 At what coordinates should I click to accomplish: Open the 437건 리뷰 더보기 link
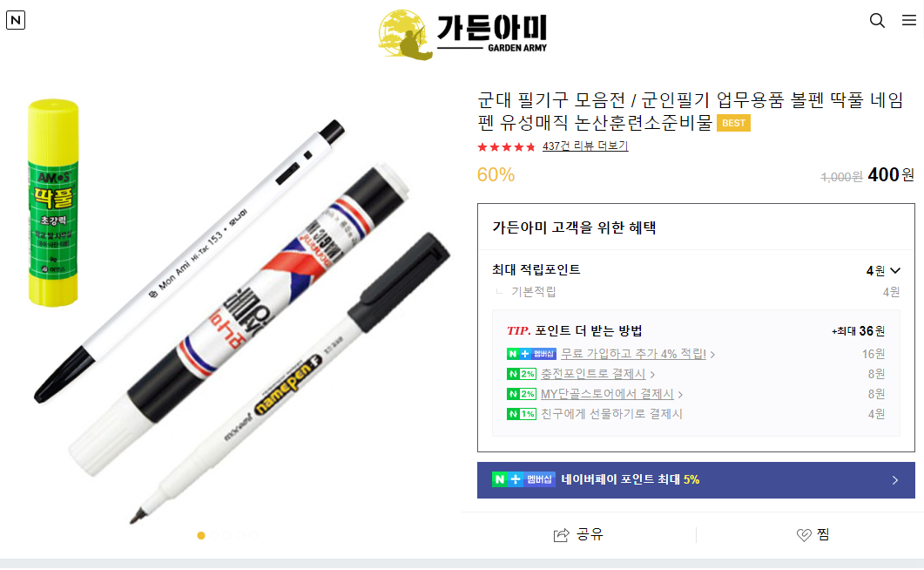(x=585, y=146)
